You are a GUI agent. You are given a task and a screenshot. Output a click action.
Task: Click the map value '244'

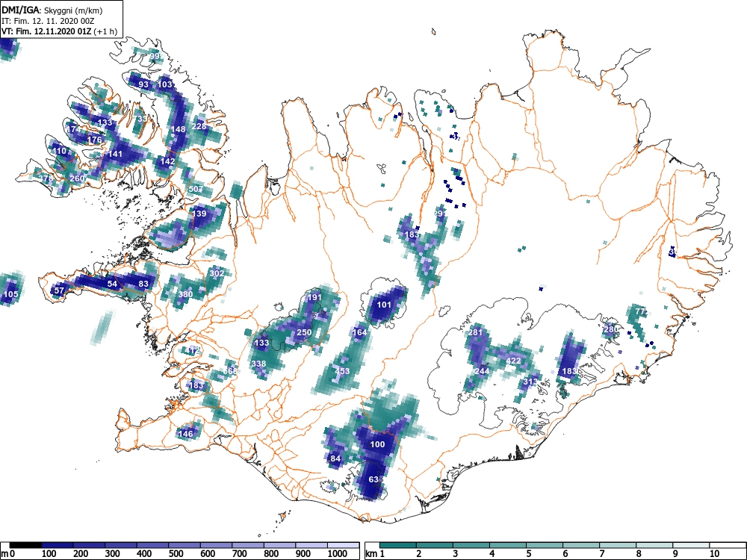point(482,371)
